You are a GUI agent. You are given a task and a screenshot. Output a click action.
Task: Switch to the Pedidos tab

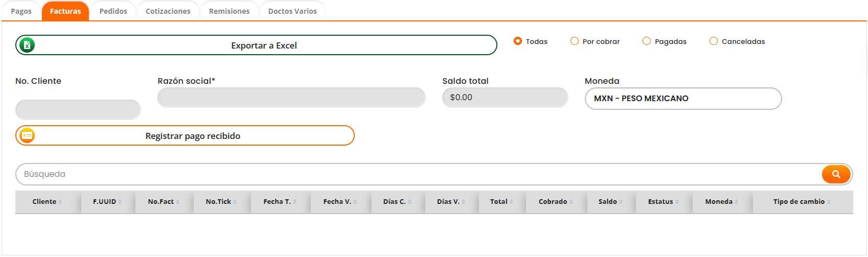pyautogui.click(x=113, y=11)
